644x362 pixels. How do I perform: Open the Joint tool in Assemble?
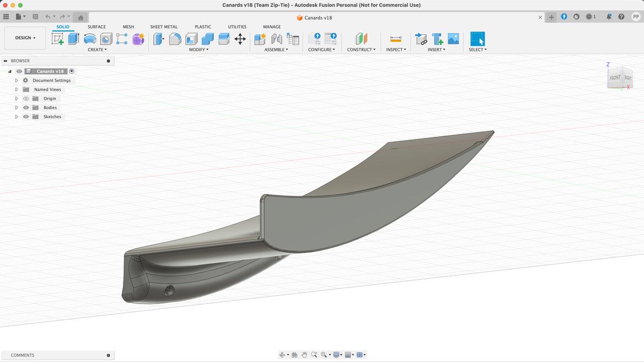tap(277, 39)
